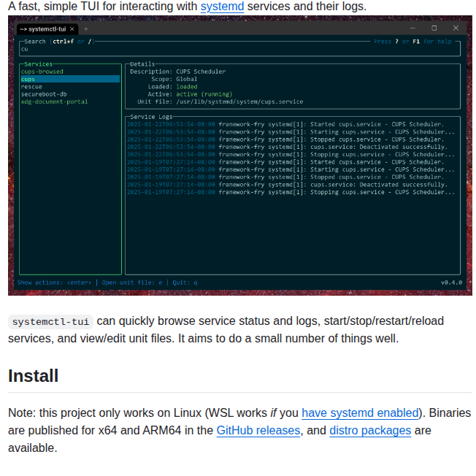Screen dimensions: 476x476
Task: Click the 'Description: CUPS Scheduler' line
Action: [178, 72]
